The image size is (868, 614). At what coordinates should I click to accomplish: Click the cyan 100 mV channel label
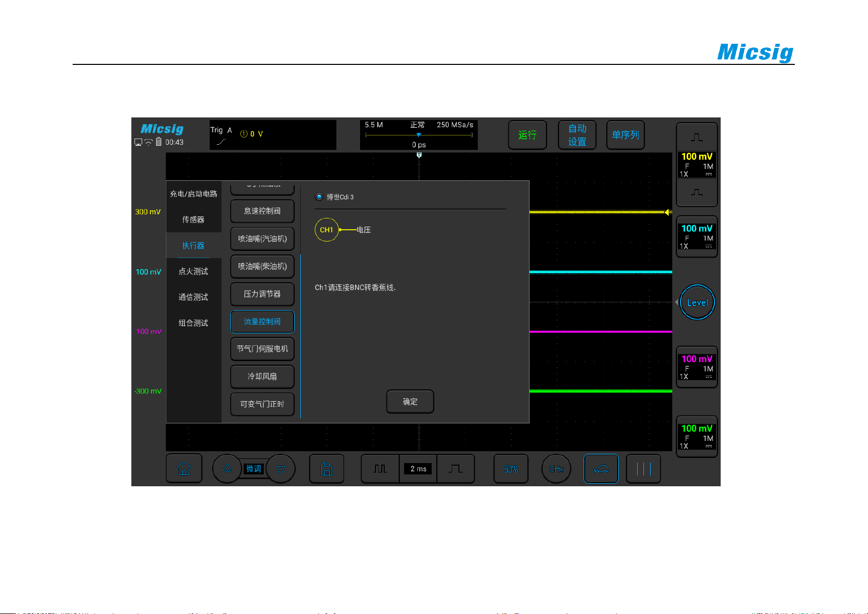click(148, 272)
